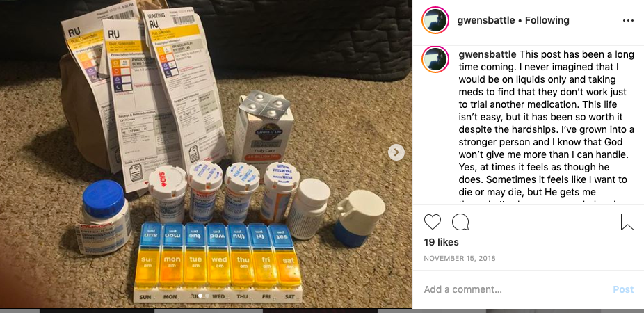View the 19 likes list
Image resolution: width=644 pixels, height=313 pixels.
pyautogui.click(x=441, y=242)
